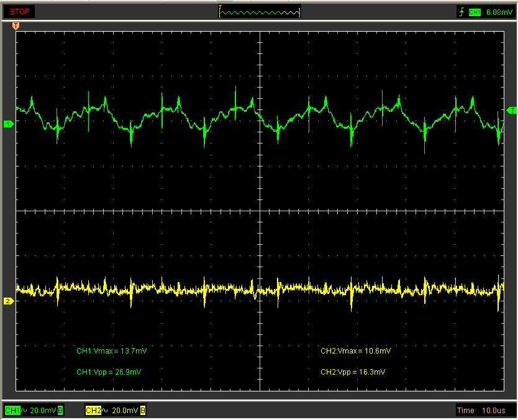Click the CH1:Vmax = 13.7mV measurement

pyautogui.click(x=112, y=350)
